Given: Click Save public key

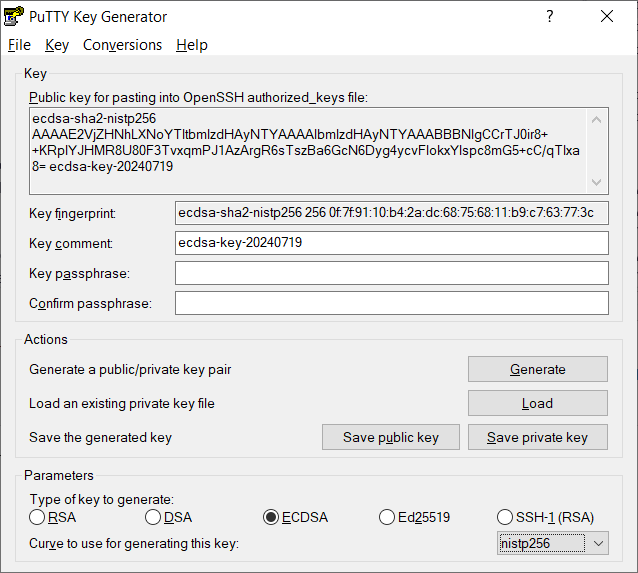Looking at the screenshot, I should coord(390,437).
